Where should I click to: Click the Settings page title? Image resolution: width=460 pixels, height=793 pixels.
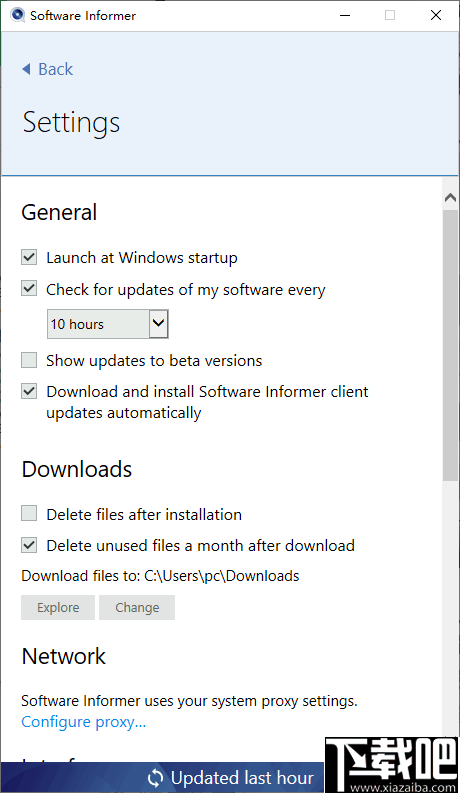tap(71, 123)
